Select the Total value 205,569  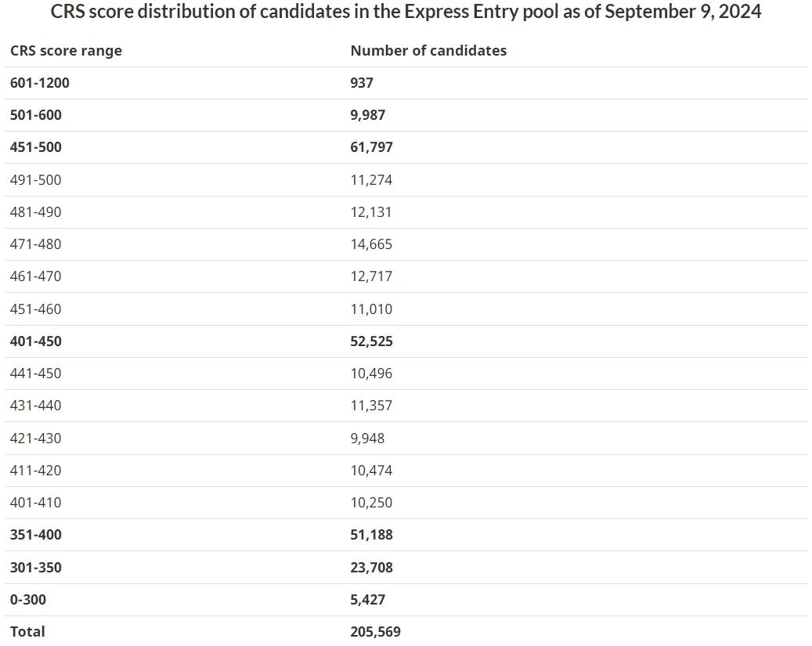point(376,632)
